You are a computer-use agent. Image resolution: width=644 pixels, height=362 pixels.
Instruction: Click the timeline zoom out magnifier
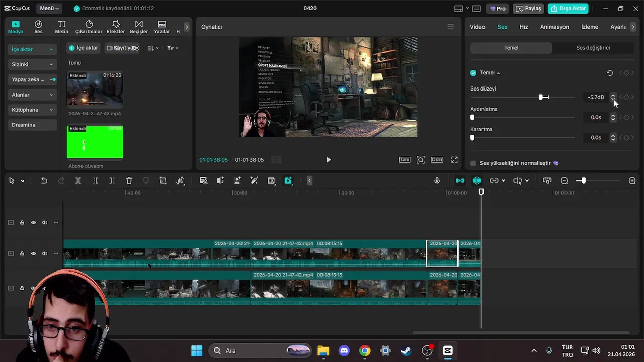[x=565, y=180]
